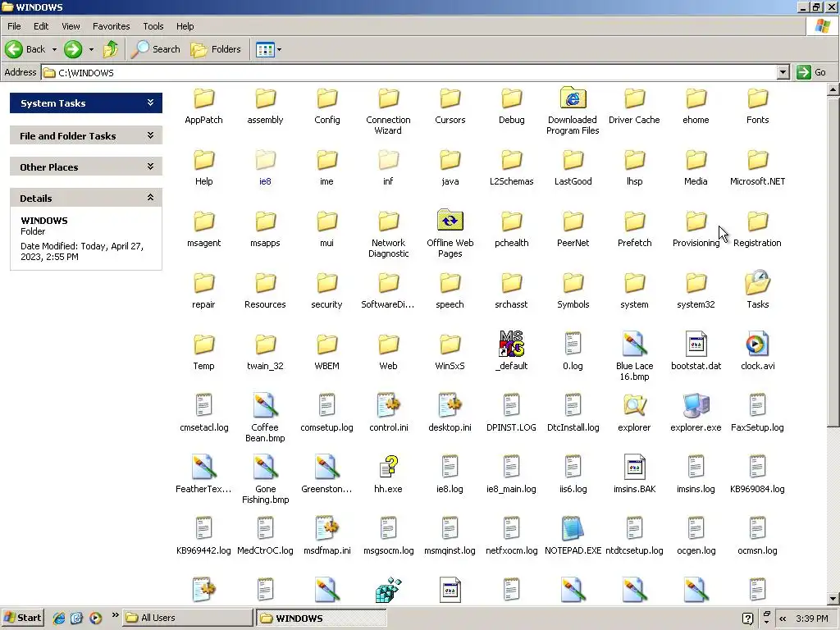The width and height of the screenshot is (840, 630).
Task: Select the ntdtcsetup.log file name
Action: [634, 550]
